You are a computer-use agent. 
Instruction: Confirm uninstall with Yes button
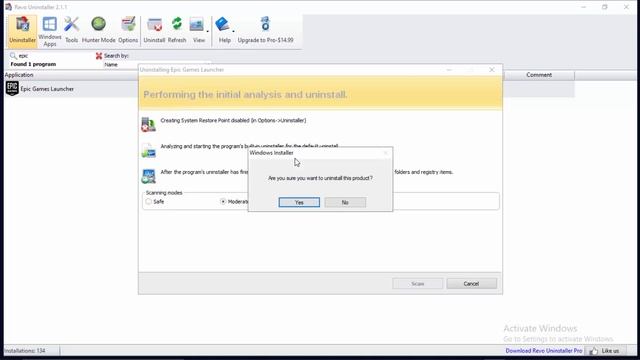point(299,202)
